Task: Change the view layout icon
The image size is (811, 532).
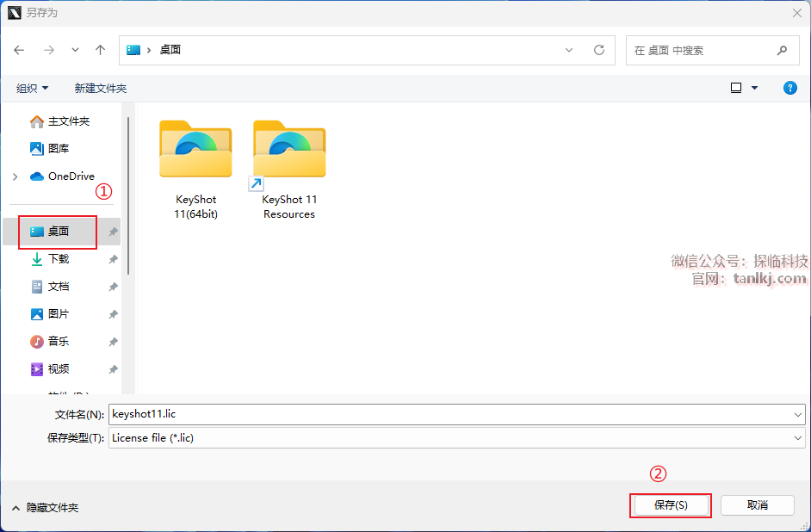Action: (736, 88)
